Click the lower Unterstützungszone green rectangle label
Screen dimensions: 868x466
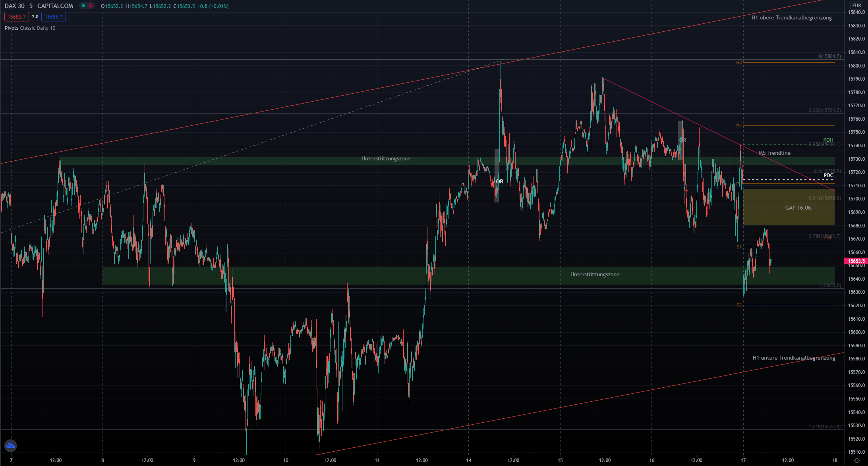point(595,275)
